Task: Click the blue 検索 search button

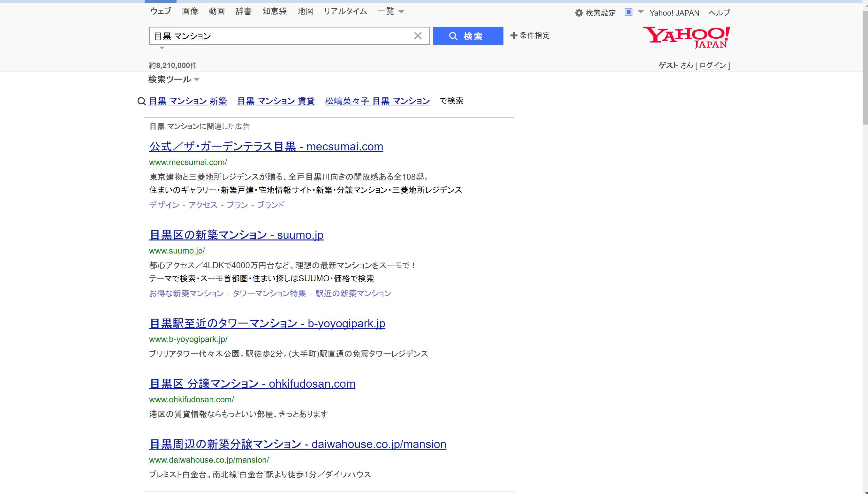Action: (x=468, y=36)
